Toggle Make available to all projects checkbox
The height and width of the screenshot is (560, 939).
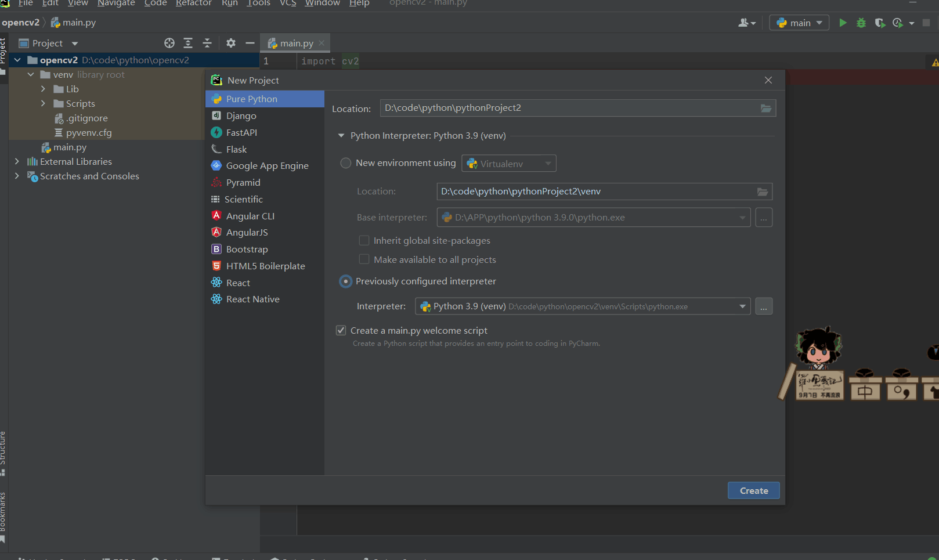pos(364,259)
